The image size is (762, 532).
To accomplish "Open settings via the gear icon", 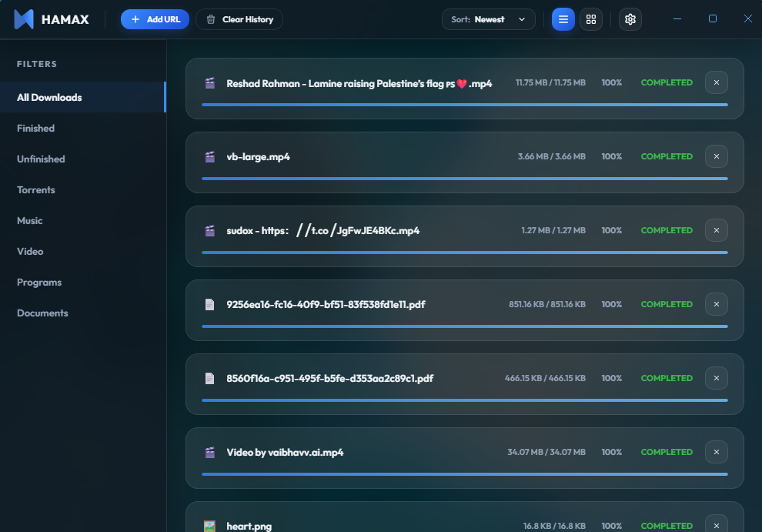I will click(x=630, y=19).
